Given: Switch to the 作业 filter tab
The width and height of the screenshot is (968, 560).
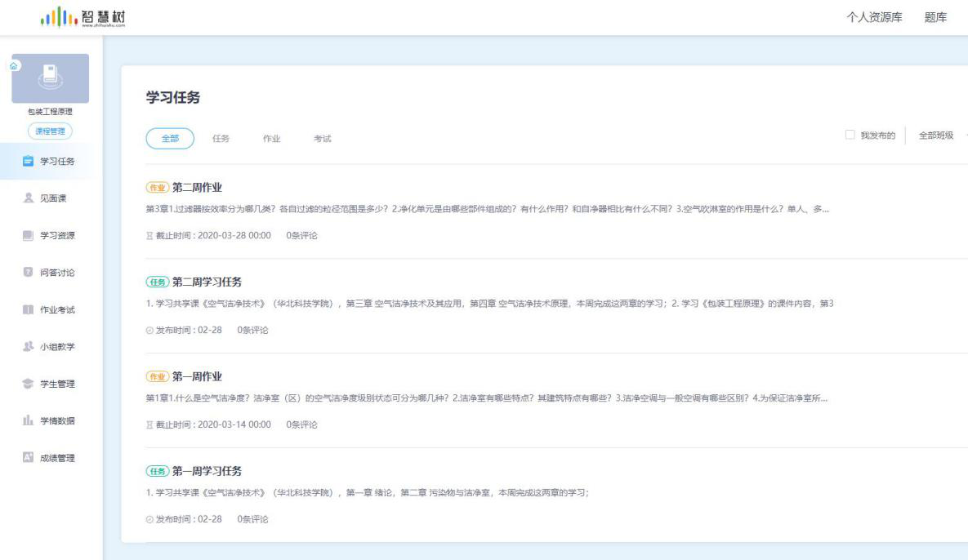Looking at the screenshot, I should tap(271, 139).
